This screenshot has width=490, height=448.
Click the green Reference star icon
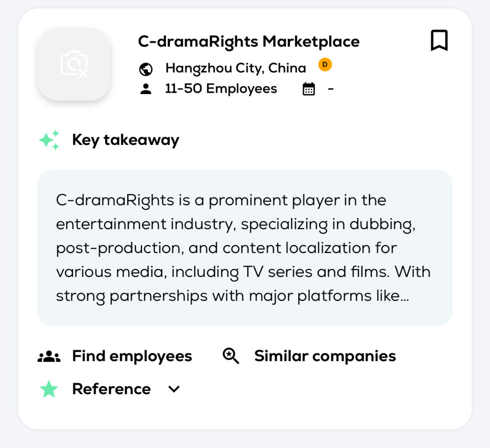point(49,389)
